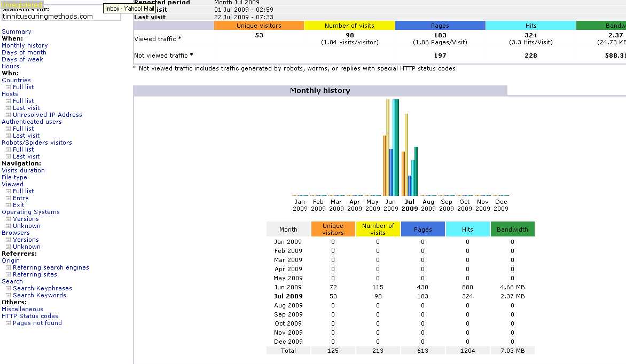The height and width of the screenshot is (364, 626).
Task: Click the 4.66 MB bandwidth cell
Action: (512, 287)
